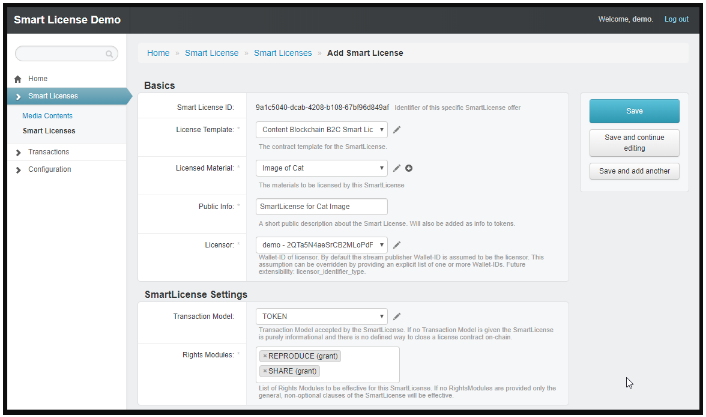Click the blue Save button
Image resolution: width=706 pixels, height=417 pixels.
634,111
